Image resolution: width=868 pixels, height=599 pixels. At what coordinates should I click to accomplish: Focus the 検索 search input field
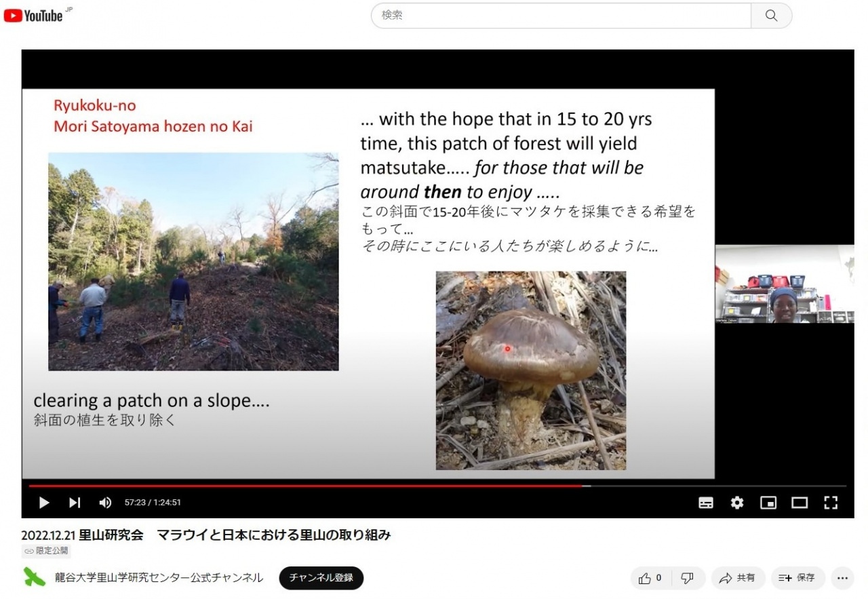(x=561, y=16)
